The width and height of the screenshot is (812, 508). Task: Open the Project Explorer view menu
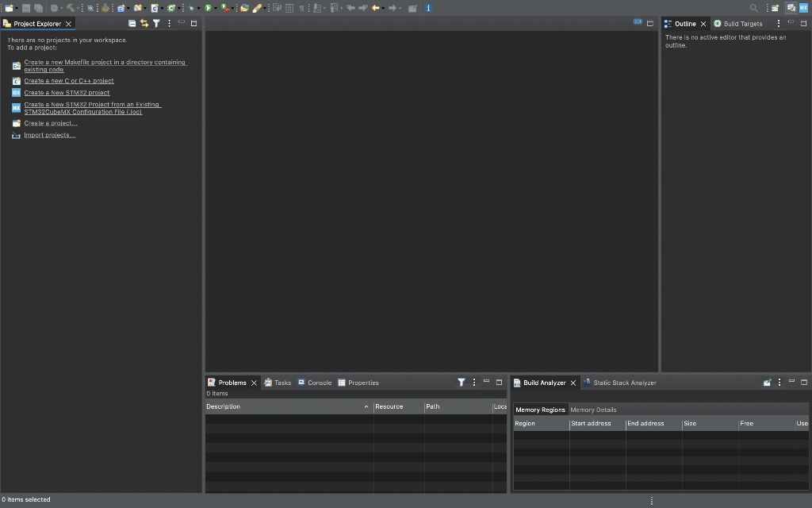[169, 23]
